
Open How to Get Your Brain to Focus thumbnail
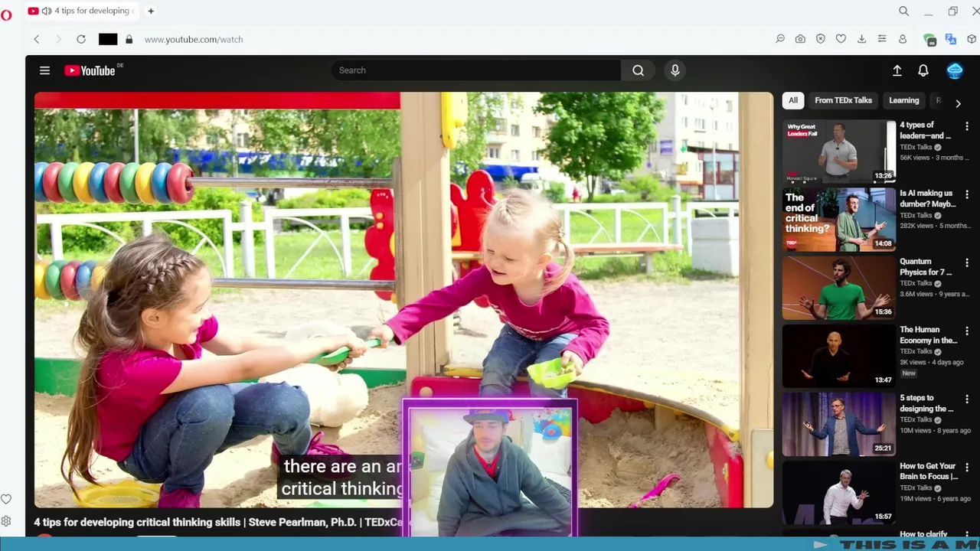click(838, 491)
